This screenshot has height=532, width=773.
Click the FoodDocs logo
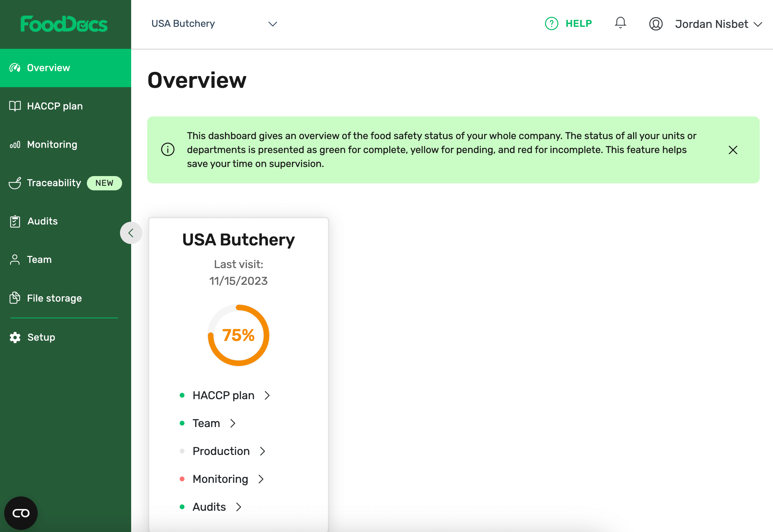(x=64, y=23)
